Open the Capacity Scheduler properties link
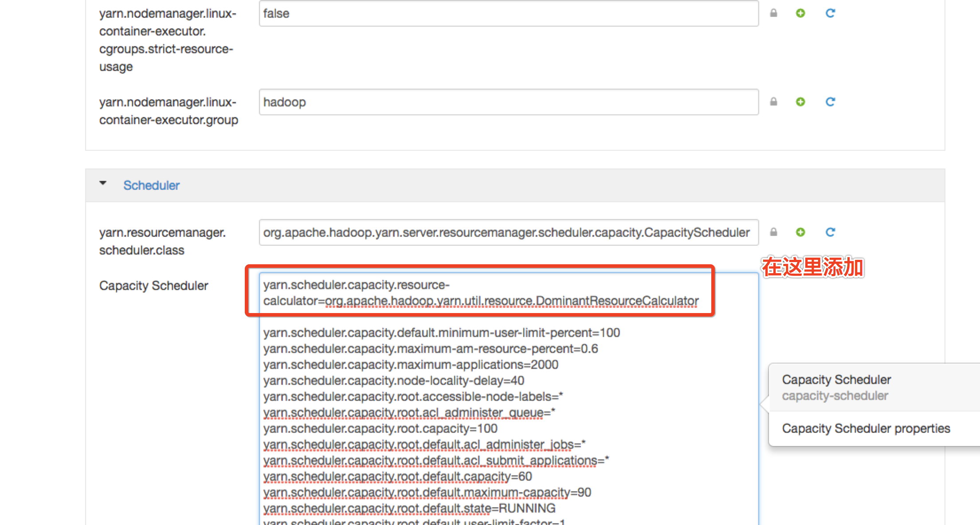Image resolution: width=980 pixels, height=525 pixels. point(866,428)
